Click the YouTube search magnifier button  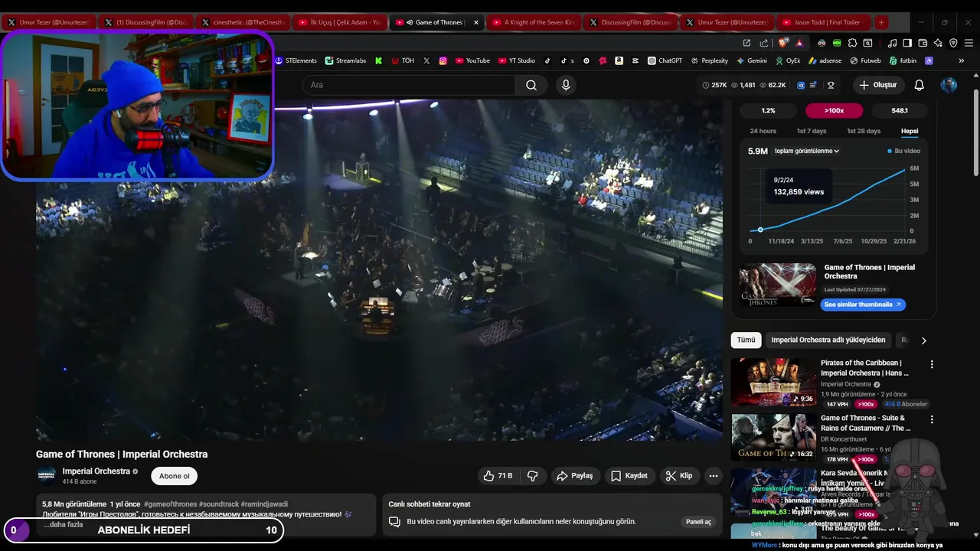click(531, 85)
